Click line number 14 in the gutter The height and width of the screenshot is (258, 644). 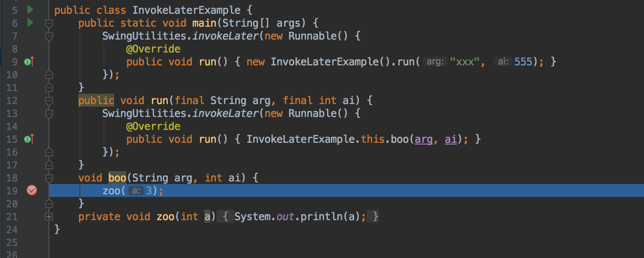coord(12,126)
